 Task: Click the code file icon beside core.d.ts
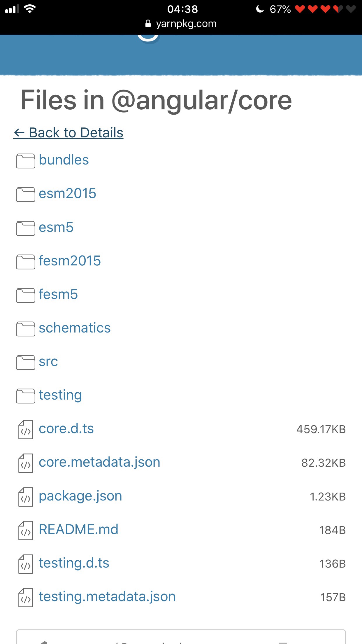point(25,430)
